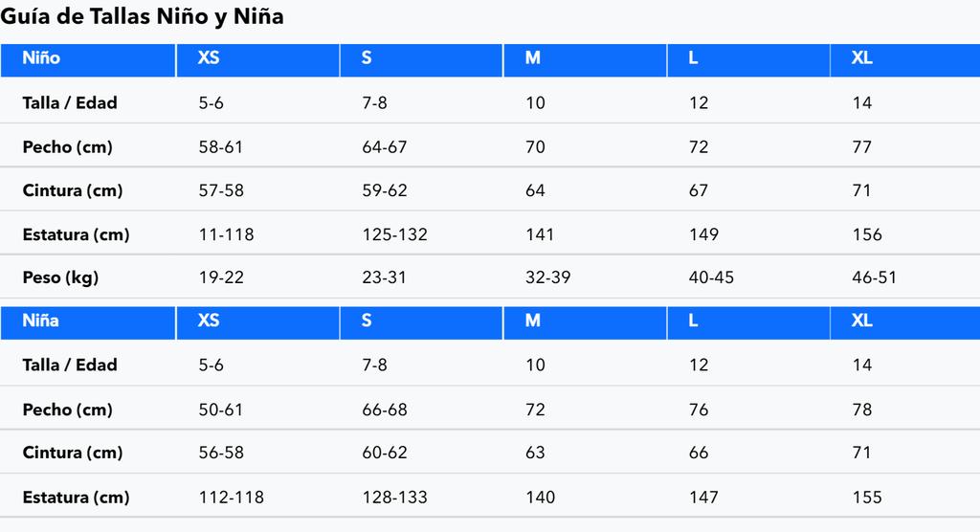Click the Niño table header cell
Viewport: 980px width, 532px height.
(x=88, y=60)
